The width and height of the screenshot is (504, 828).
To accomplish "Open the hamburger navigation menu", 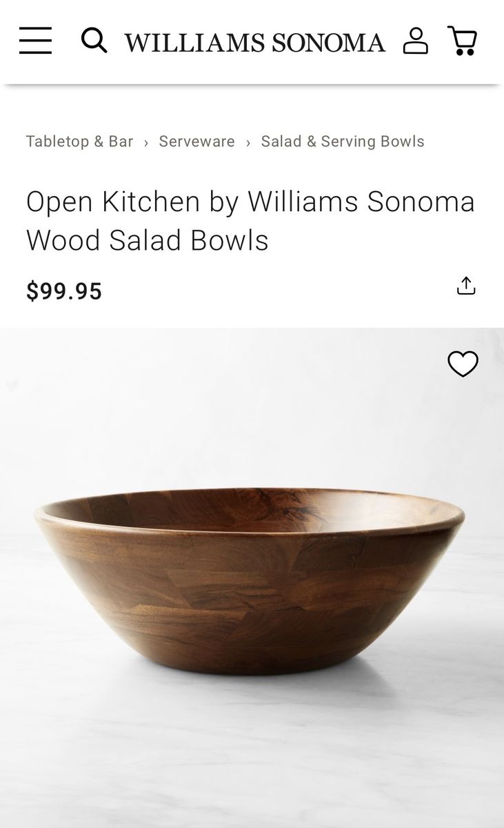I will coord(35,41).
